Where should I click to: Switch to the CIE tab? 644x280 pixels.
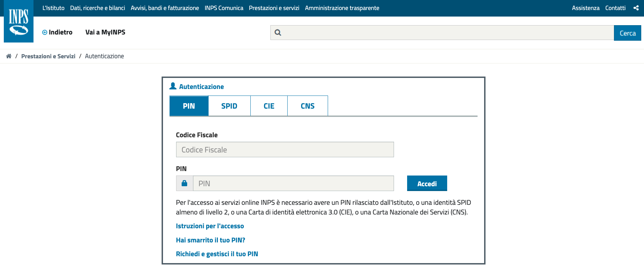tap(269, 106)
